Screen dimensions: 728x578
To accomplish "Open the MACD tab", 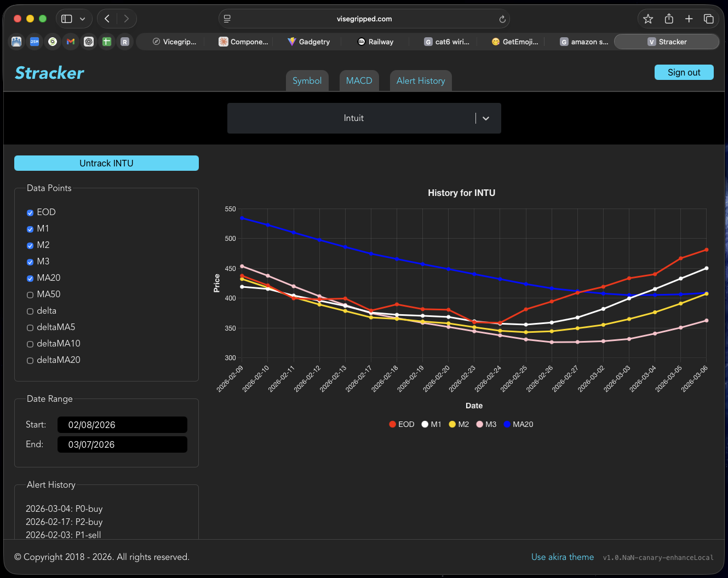I will [359, 80].
